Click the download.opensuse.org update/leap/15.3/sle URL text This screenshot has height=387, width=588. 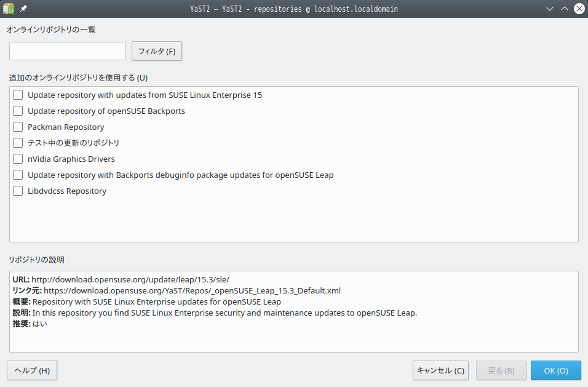pos(130,280)
